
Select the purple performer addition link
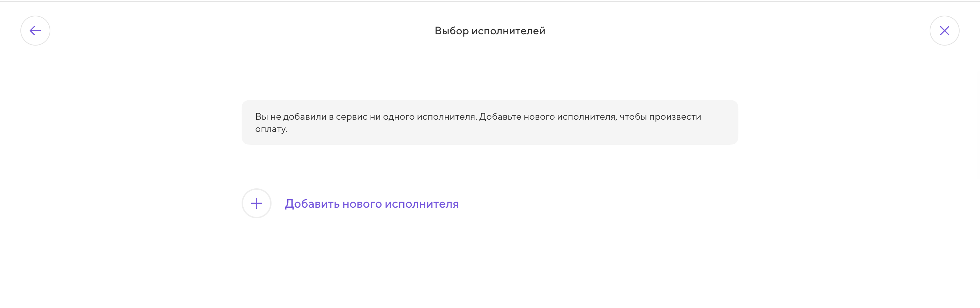372,203
